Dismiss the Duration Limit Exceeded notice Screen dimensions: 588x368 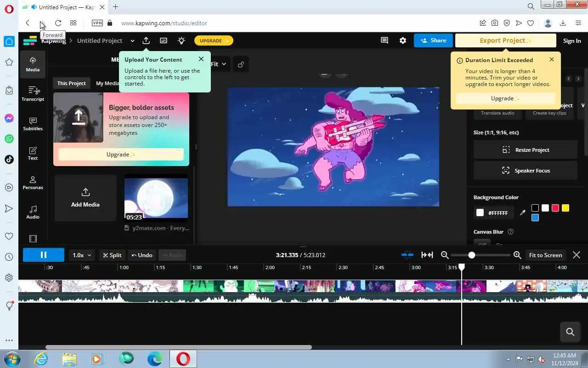552,59
